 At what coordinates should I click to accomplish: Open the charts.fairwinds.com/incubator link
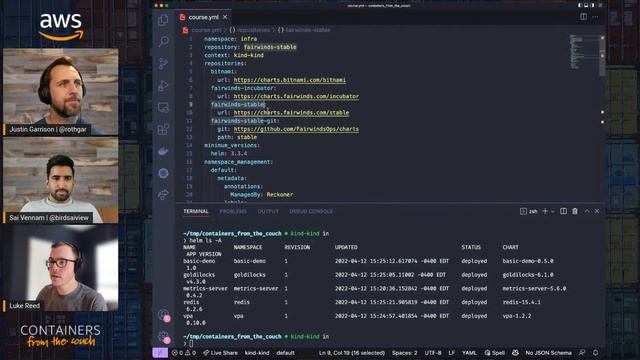296,96
